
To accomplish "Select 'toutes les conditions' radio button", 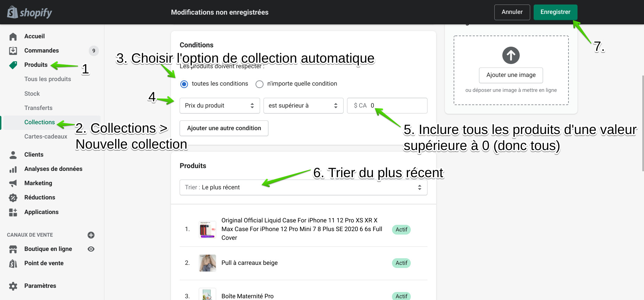I will (x=184, y=84).
